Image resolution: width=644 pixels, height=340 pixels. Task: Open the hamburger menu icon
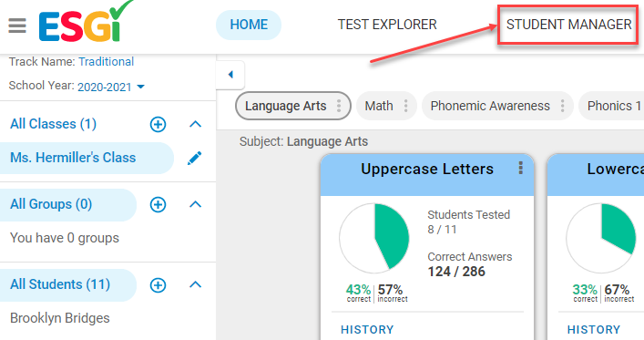pos(17,26)
